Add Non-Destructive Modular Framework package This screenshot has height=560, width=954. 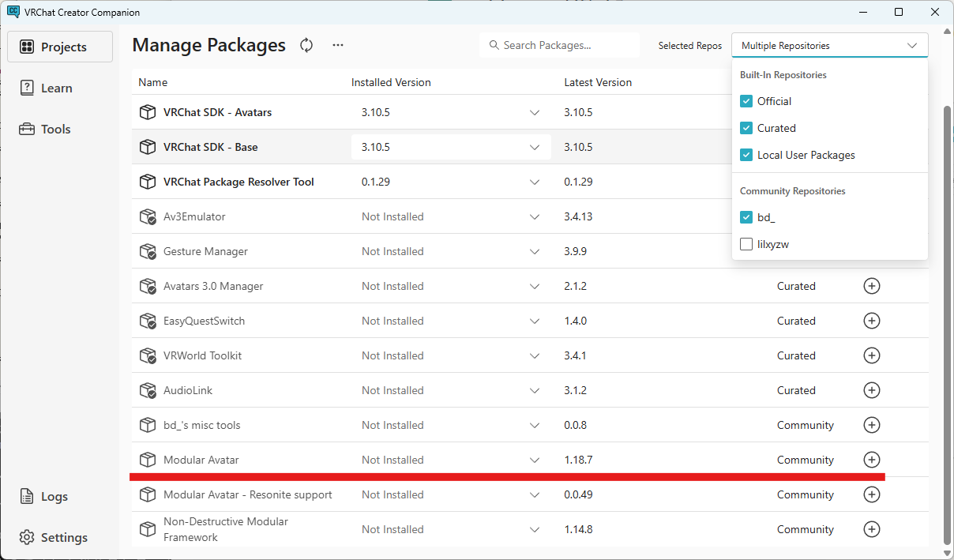[872, 529]
